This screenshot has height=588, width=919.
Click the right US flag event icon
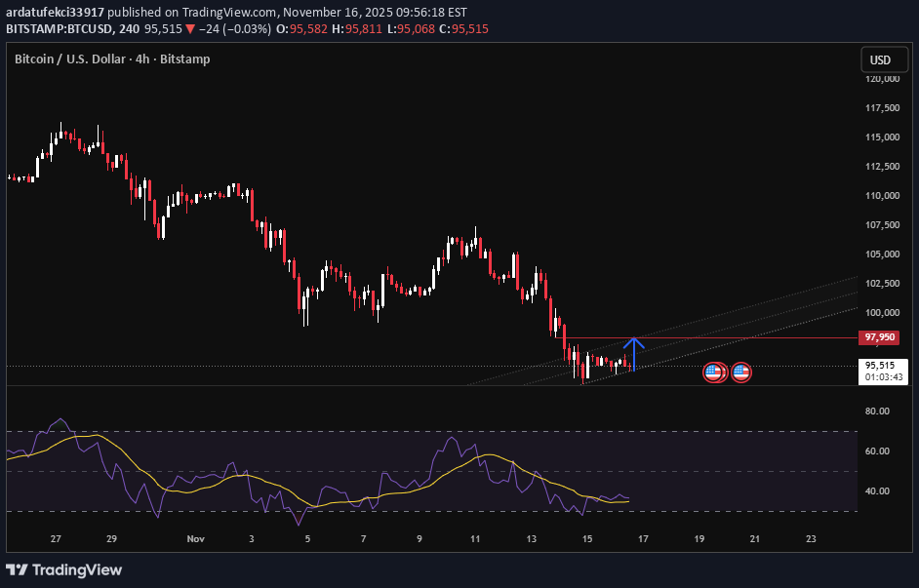pyautogui.click(x=739, y=372)
